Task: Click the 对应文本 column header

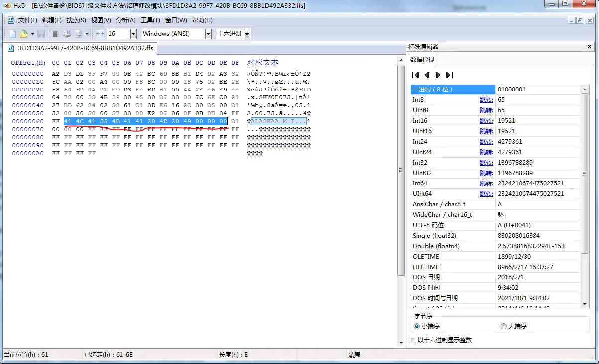Action: (263, 62)
